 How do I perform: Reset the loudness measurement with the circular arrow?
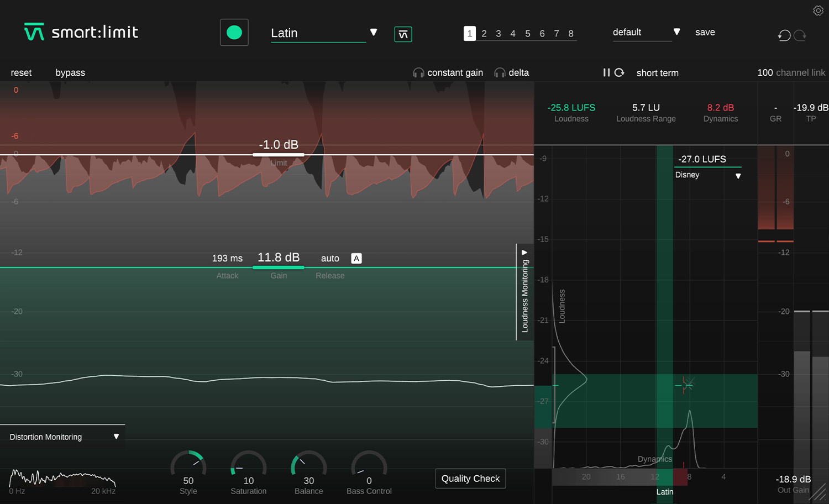pos(620,72)
